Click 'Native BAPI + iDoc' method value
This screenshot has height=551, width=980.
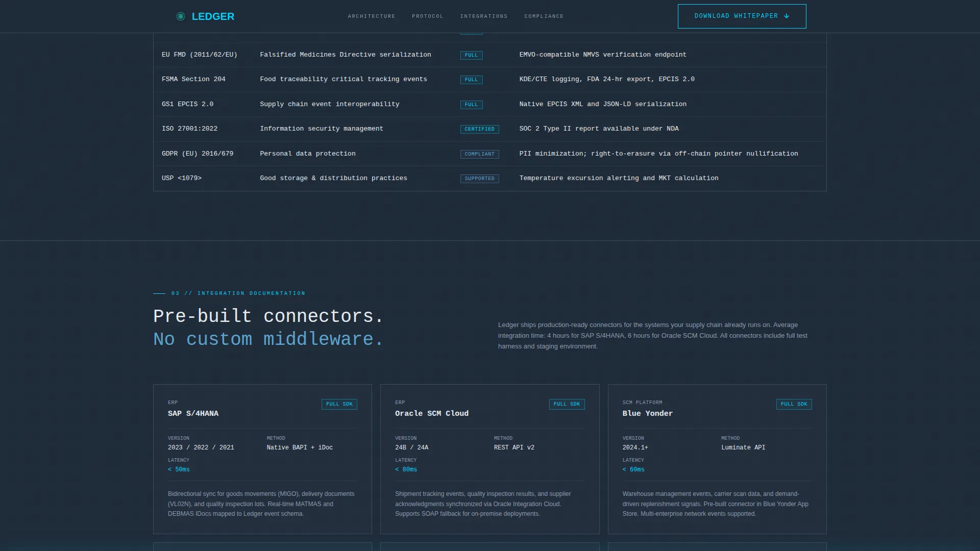point(300,447)
